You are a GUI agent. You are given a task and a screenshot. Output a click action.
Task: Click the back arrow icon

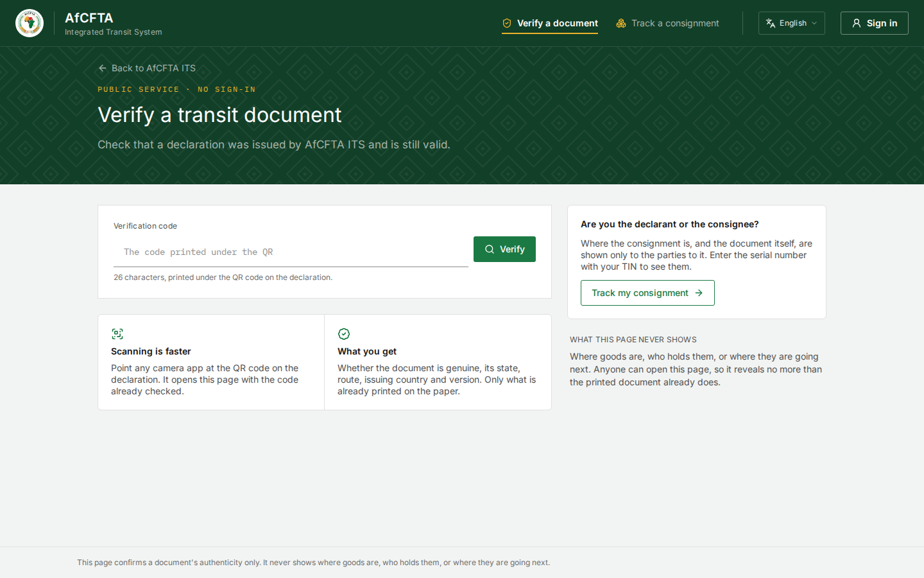pyautogui.click(x=103, y=68)
